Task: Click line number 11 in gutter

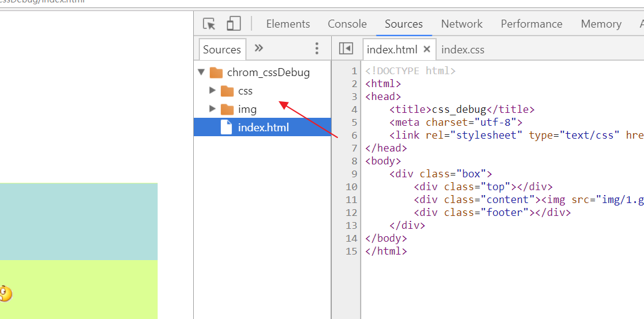Action: coord(351,199)
